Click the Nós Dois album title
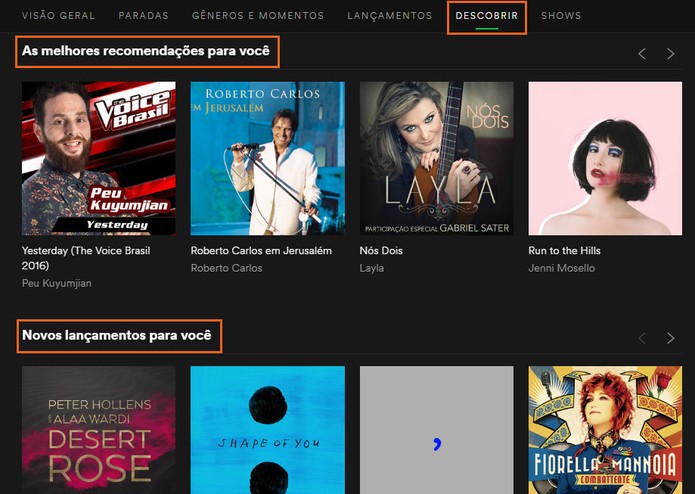The image size is (695, 494). click(x=381, y=250)
